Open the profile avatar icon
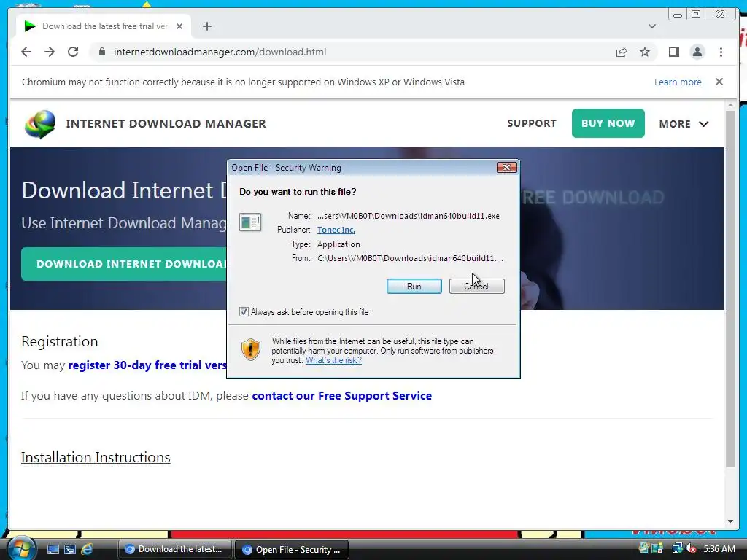The height and width of the screenshot is (560, 747). coord(697,52)
